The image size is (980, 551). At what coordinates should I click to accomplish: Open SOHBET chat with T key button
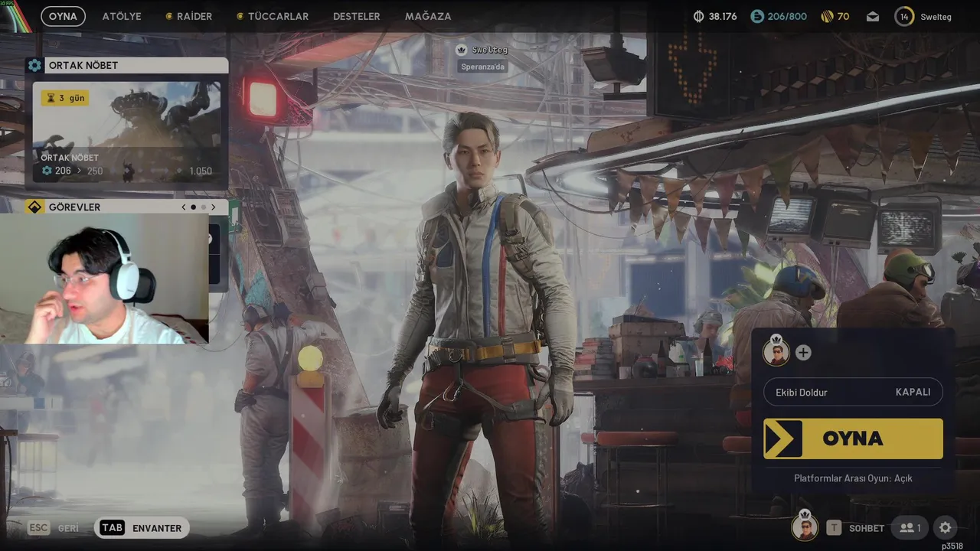pos(854,528)
